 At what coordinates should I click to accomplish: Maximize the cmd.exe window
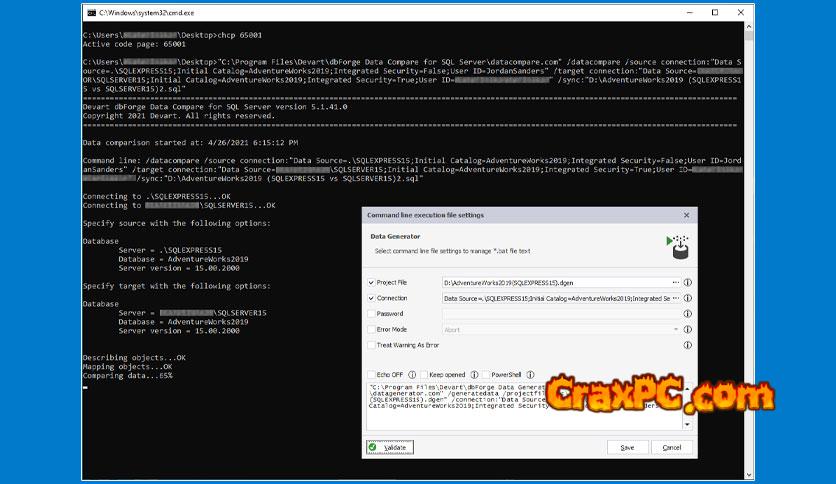[715, 12]
